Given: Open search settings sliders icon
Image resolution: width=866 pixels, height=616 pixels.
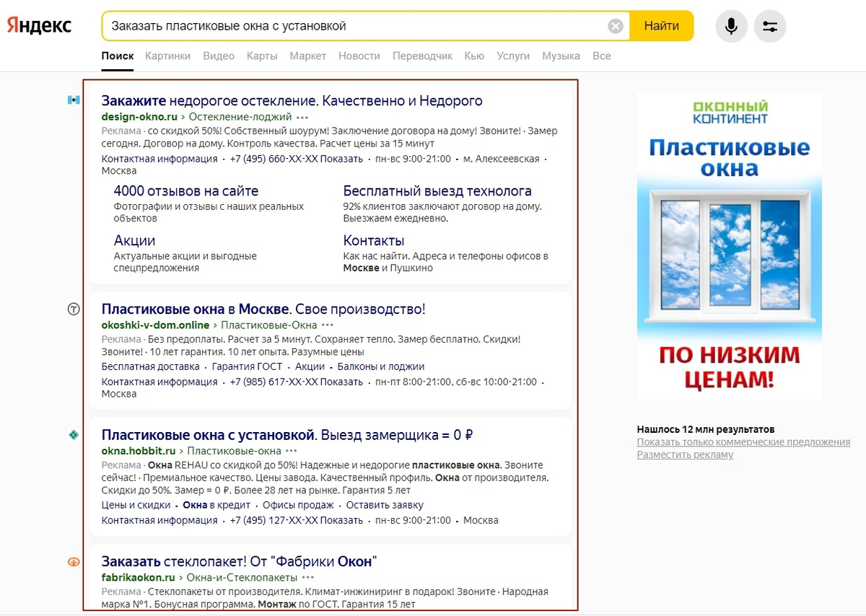Looking at the screenshot, I should pyautogui.click(x=770, y=27).
